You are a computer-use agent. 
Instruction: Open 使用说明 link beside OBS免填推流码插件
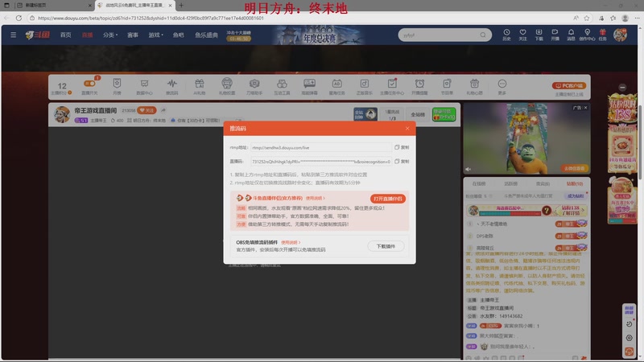[x=291, y=243]
